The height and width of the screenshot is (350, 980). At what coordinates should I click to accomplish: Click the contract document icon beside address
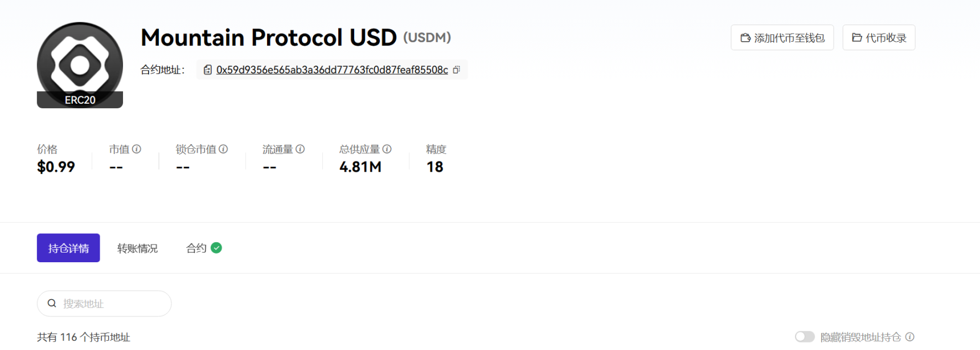208,70
